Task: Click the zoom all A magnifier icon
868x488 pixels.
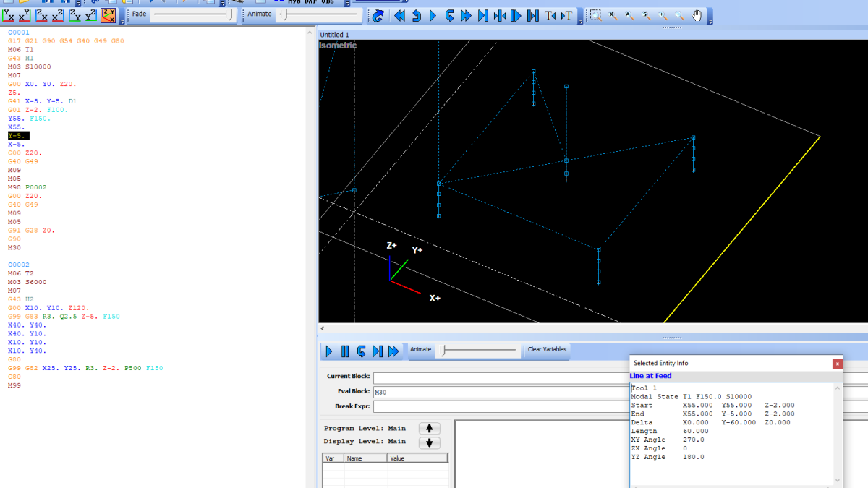Action: point(629,15)
